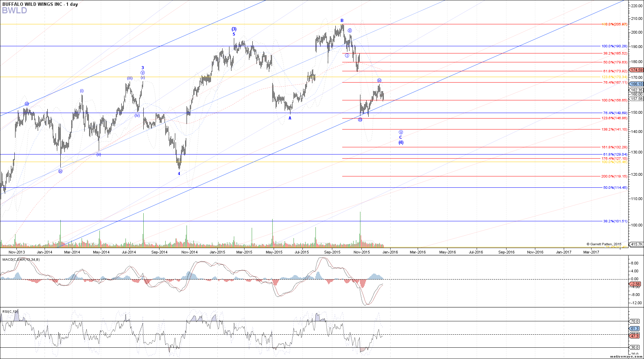Select the wave C label above (4)
Screen dimensions: 644x359
pos(401,137)
